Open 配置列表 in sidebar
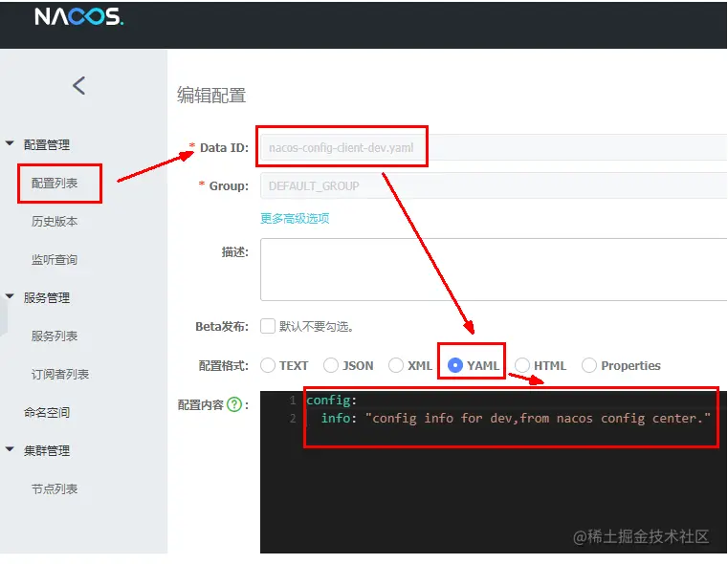728x564 pixels. click(55, 183)
